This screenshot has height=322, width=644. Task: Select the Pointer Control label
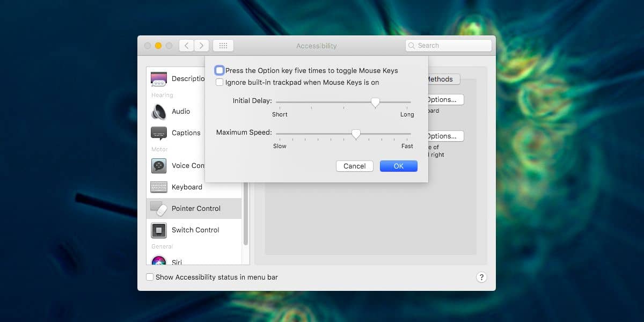tap(196, 209)
